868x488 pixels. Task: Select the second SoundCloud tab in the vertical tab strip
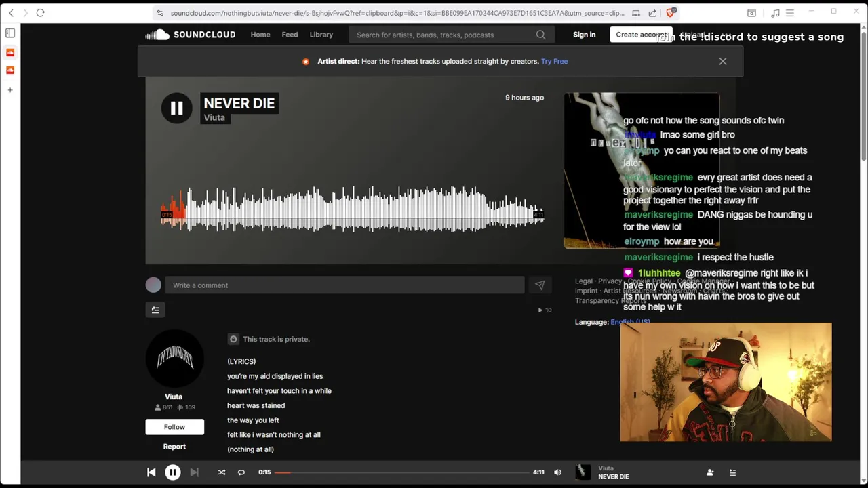pos(10,70)
